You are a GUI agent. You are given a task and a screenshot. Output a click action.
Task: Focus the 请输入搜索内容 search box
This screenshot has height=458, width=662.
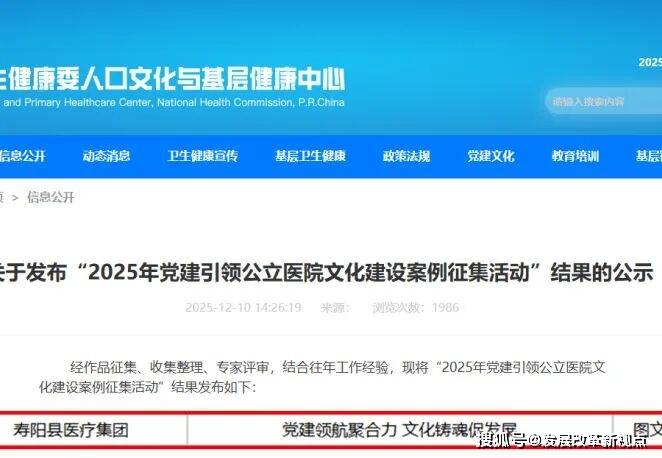tap(604, 101)
